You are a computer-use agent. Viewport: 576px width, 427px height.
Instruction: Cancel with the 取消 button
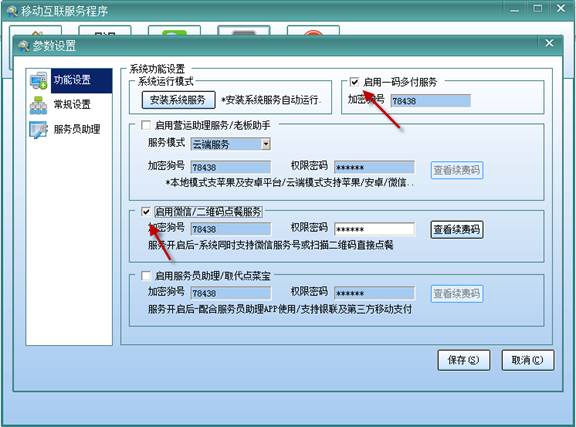(528, 360)
